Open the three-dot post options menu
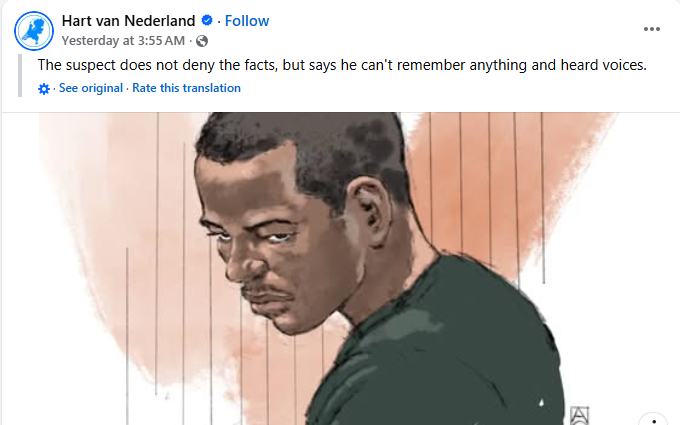This screenshot has height=425, width=680. [x=652, y=29]
